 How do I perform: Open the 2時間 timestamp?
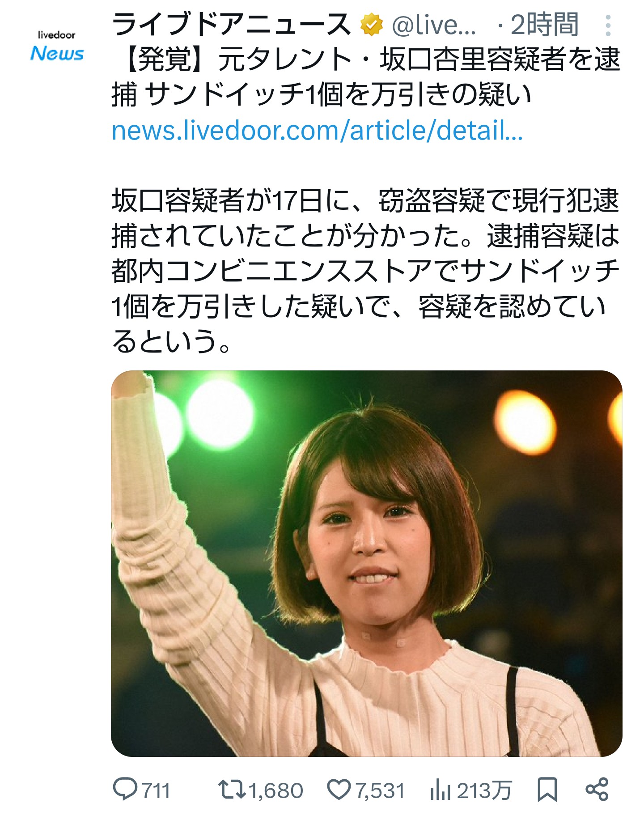coord(544,25)
